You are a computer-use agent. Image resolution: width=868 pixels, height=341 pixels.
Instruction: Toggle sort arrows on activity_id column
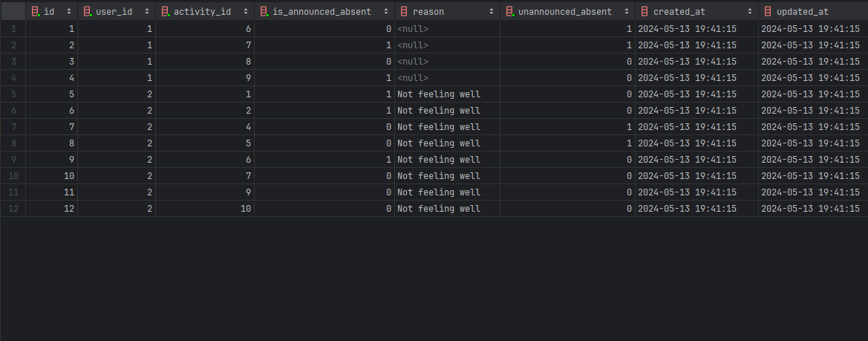247,12
